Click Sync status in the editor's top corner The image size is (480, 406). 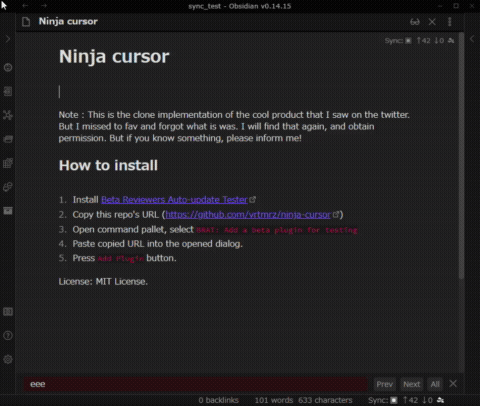[x=419, y=41]
